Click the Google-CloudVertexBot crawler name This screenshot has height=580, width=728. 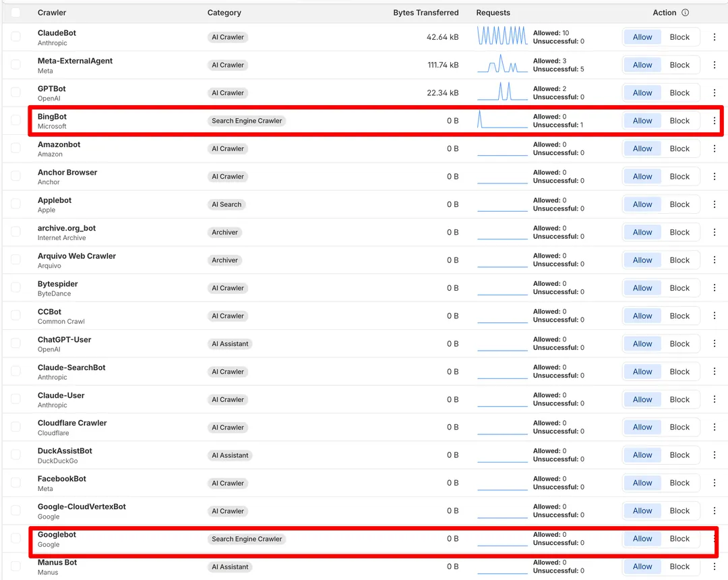82,506
